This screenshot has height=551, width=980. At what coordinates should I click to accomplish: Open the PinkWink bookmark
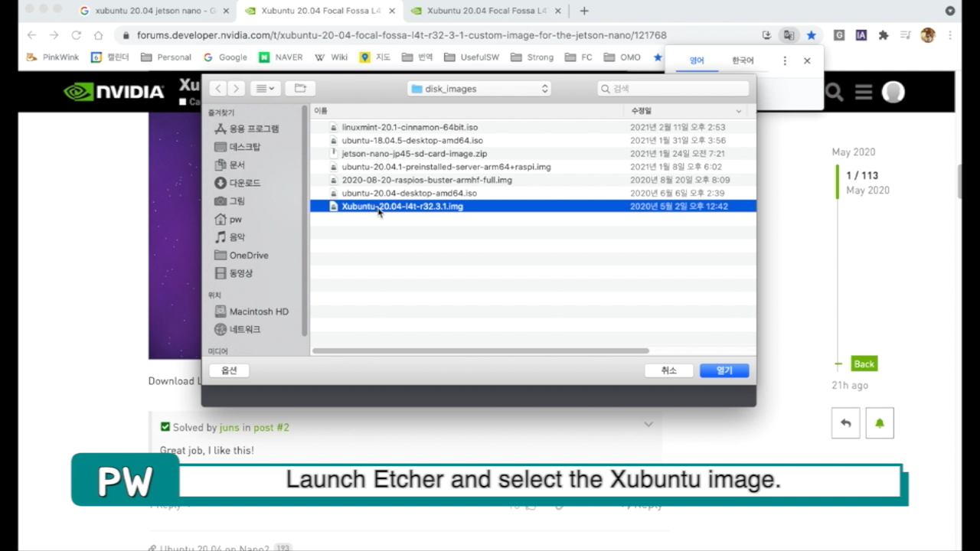(53, 57)
